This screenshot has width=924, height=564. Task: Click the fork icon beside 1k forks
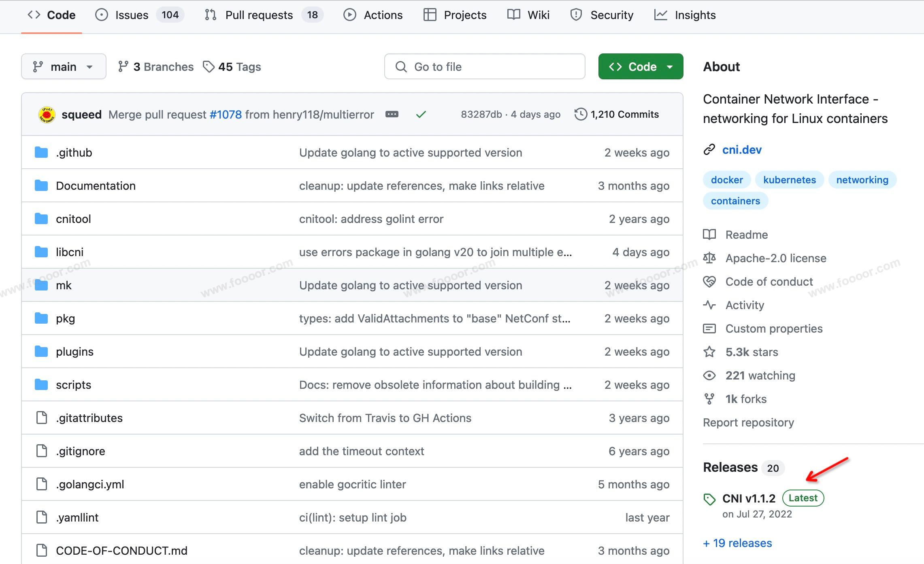(x=709, y=399)
